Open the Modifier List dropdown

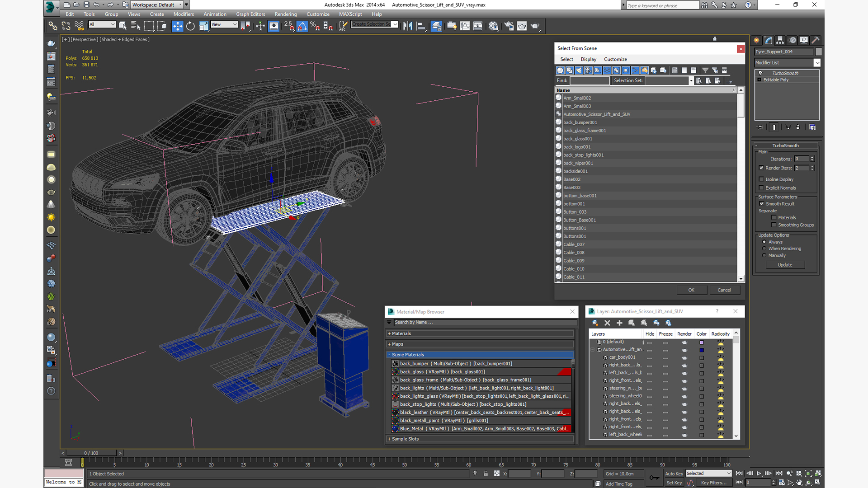coord(817,63)
